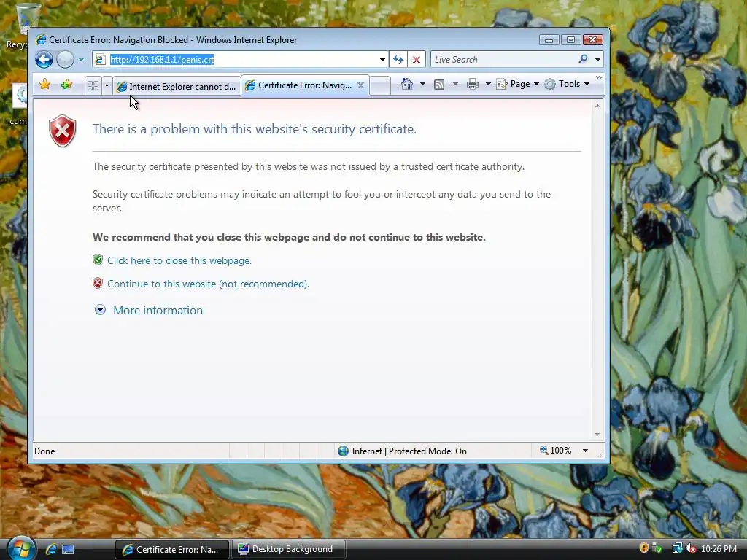747x560 pixels.
Task: Click Show Desktop quick launch icon
Action: coord(68,550)
